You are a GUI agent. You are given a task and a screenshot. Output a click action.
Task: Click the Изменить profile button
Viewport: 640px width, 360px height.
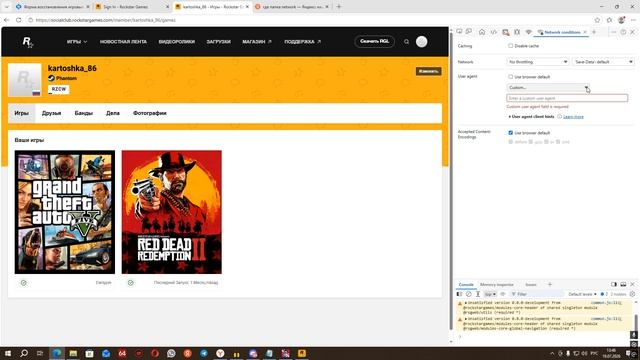(x=428, y=71)
